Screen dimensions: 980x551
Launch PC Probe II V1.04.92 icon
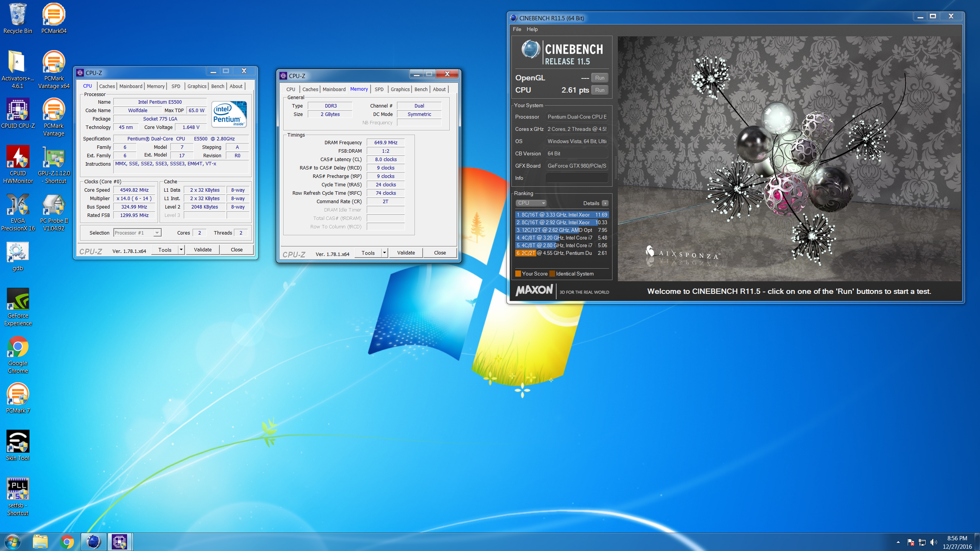[x=54, y=212]
